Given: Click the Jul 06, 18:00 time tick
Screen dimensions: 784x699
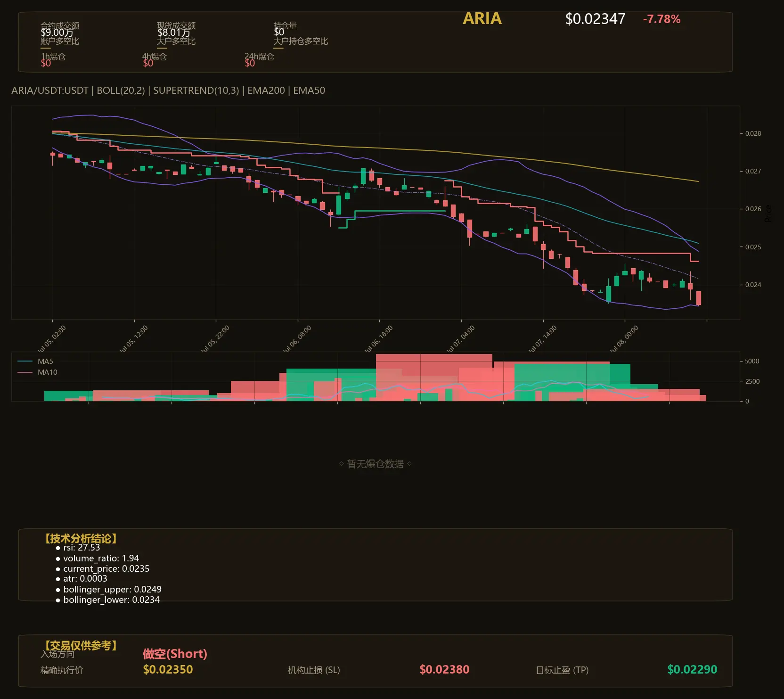Looking at the screenshot, I should tap(379, 338).
